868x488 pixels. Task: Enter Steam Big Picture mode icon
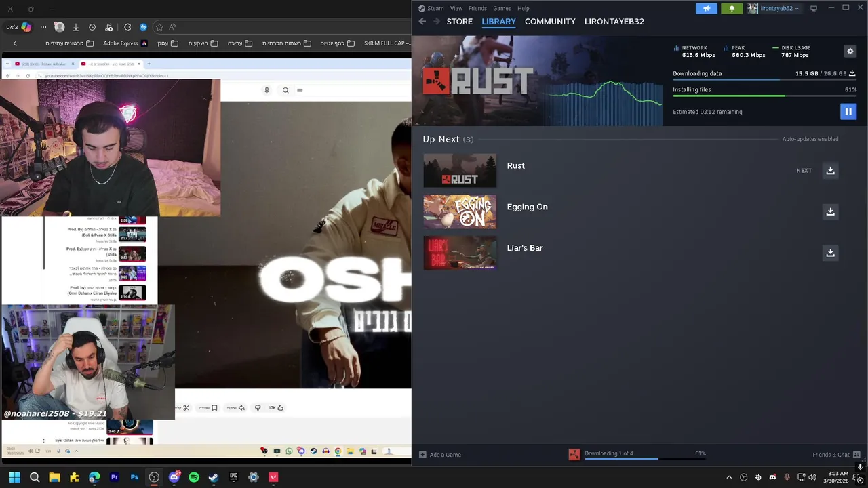point(814,9)
